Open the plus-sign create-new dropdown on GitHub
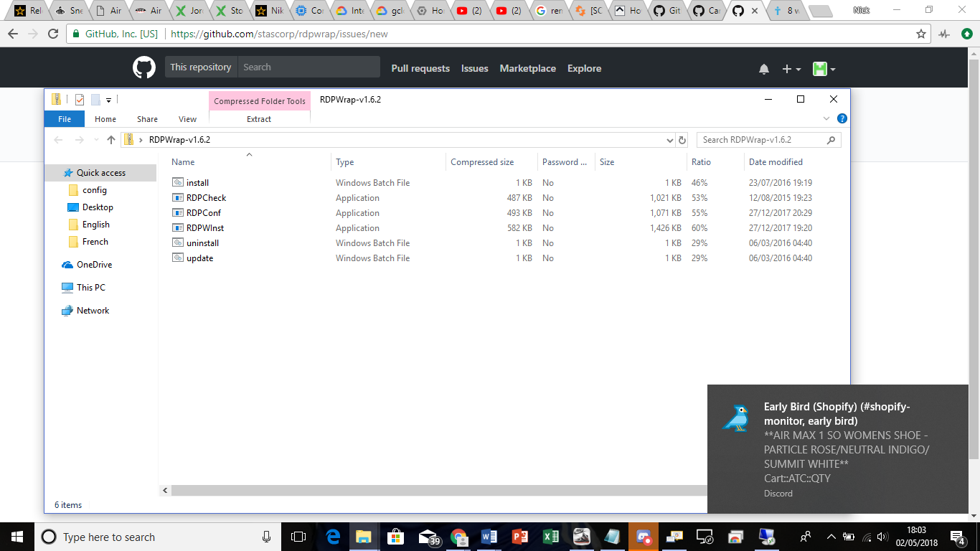The height and width of the screenshot is (551, 980). coord(789,68)
